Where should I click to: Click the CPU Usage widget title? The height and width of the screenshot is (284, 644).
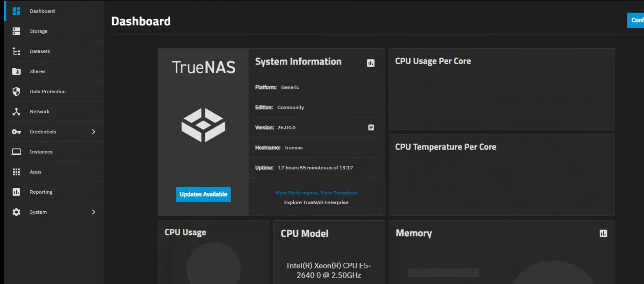pyautogui.click(x=185, y=233)
